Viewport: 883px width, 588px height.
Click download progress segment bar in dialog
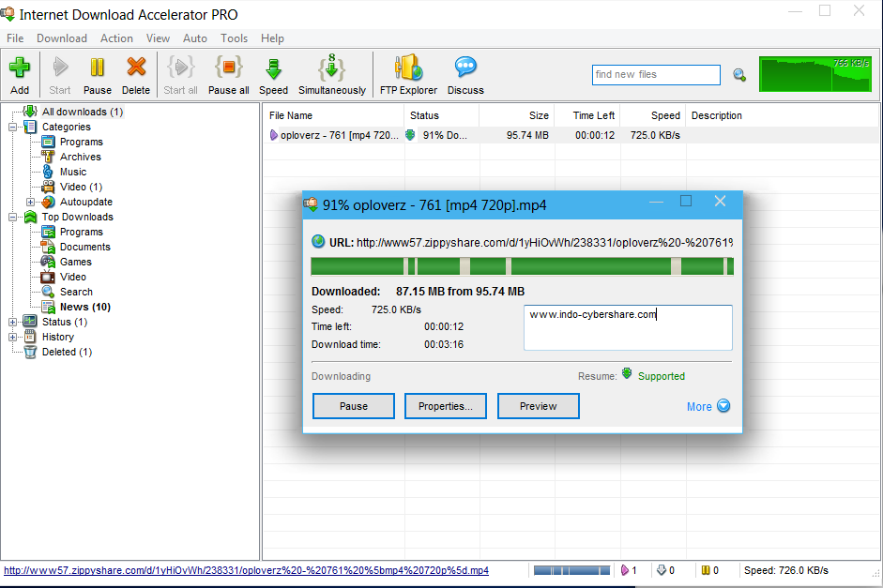click(522, 266)
